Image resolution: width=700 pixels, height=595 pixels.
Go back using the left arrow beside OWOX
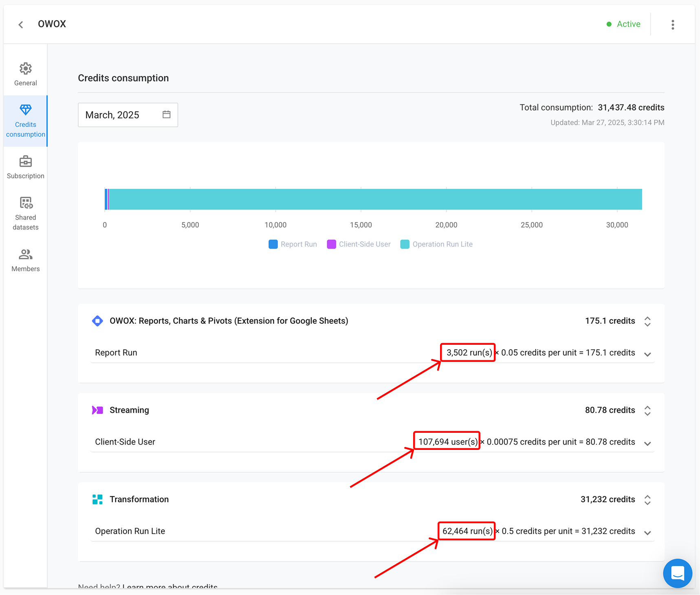(x=21, y=24)
